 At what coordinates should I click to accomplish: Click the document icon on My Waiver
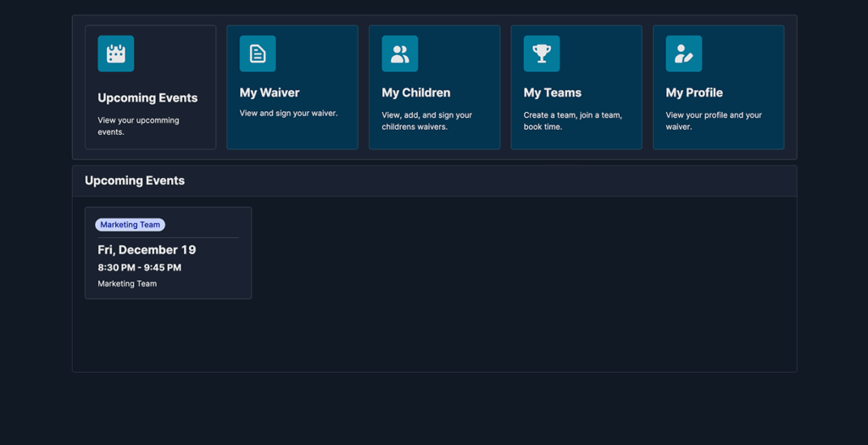(258, 53)
